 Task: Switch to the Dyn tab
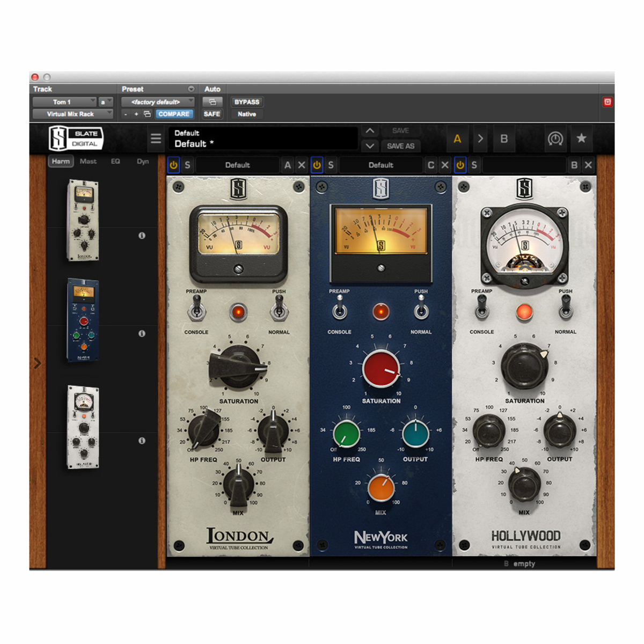[142, 161]
